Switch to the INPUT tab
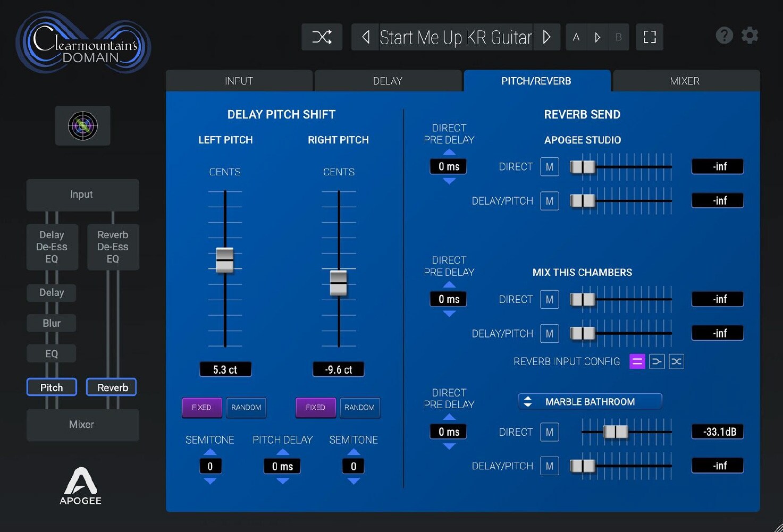 click(239, 81)
